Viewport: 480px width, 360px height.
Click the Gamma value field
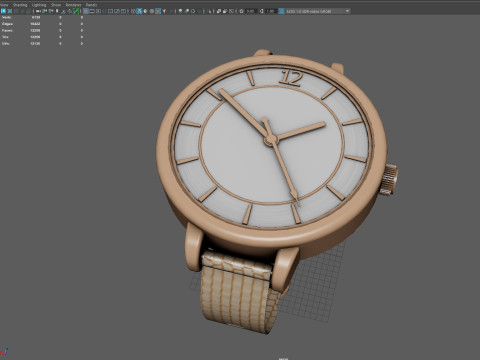pyautogui.click(x=270, y=11)
